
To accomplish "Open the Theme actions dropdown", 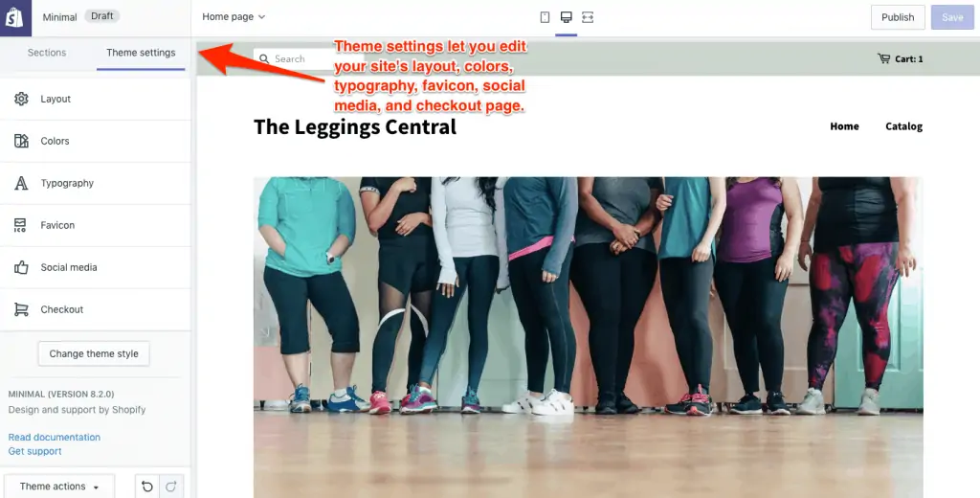I will point(59,487).
